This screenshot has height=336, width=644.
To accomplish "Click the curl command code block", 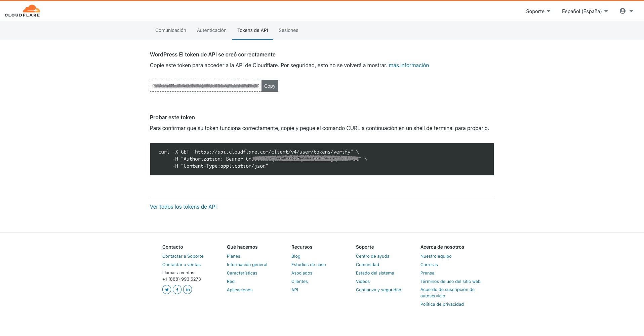I will coord(322,159).
